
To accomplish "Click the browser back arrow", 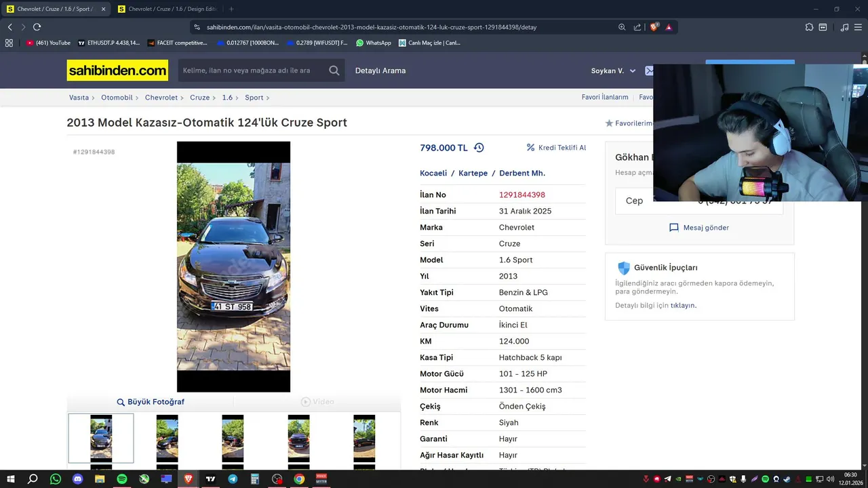I will (x=9, y=27).
